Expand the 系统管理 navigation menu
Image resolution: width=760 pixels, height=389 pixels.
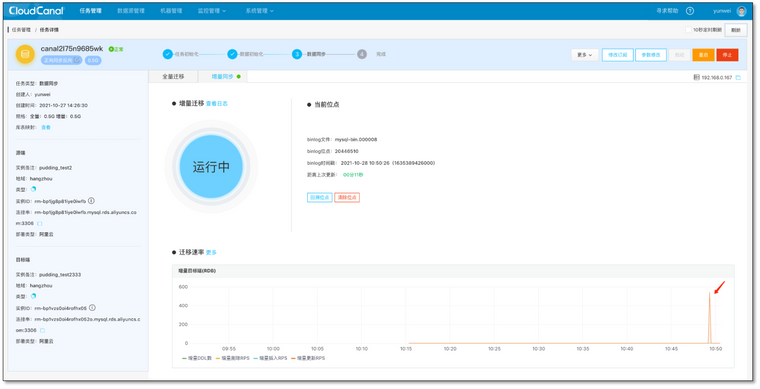coord(259,11)
